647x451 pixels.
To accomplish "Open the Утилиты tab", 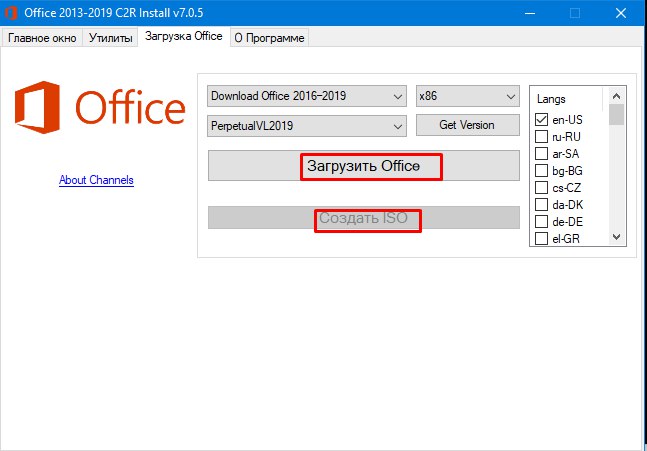I will (x=110, y=38).
